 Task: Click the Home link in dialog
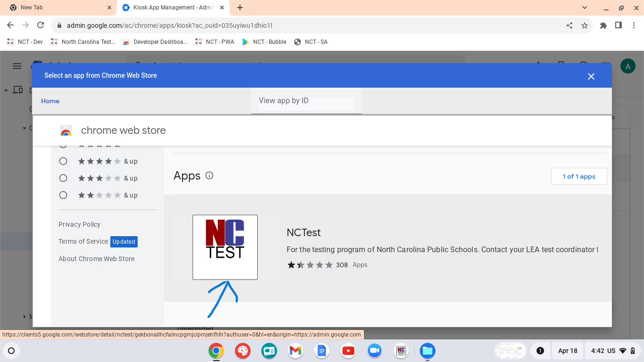50,101
